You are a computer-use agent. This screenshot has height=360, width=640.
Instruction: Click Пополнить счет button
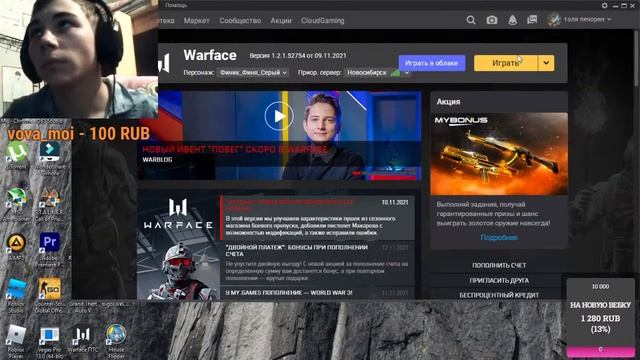499,265
